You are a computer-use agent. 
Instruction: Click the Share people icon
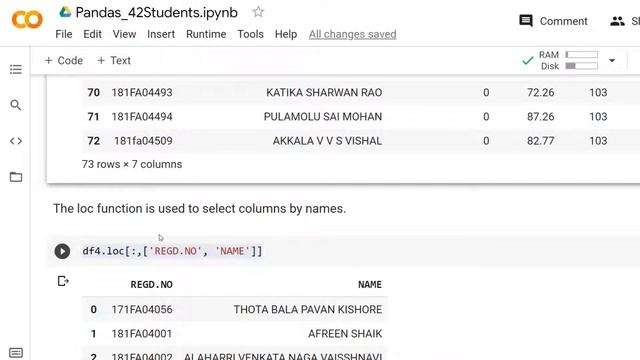[x=617, y=21]
